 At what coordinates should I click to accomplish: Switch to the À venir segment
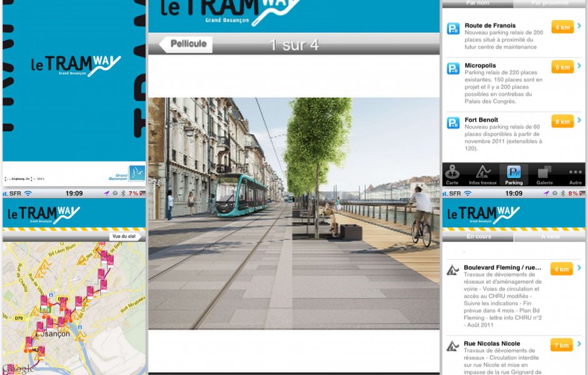tap(550, 236)
